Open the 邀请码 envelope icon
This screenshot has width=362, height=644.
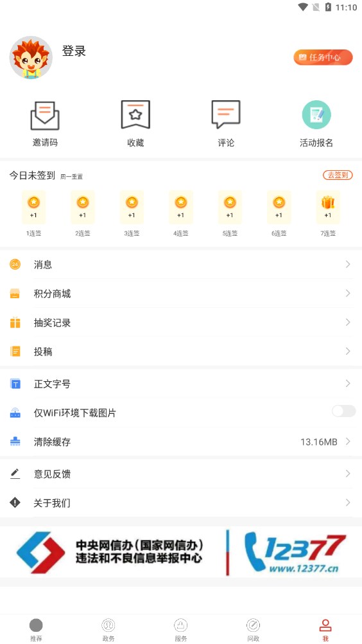(x=45, y=116)
